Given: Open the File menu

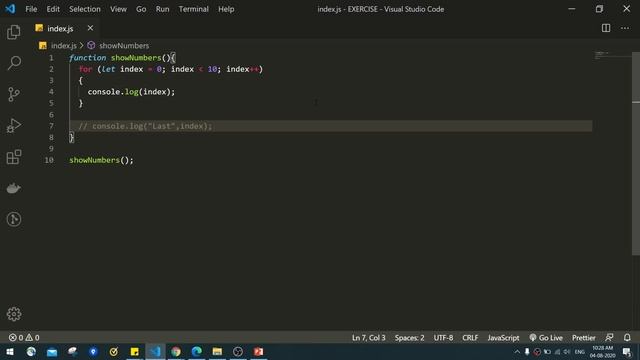Looking at the screenshot, I should pos(31,9).
